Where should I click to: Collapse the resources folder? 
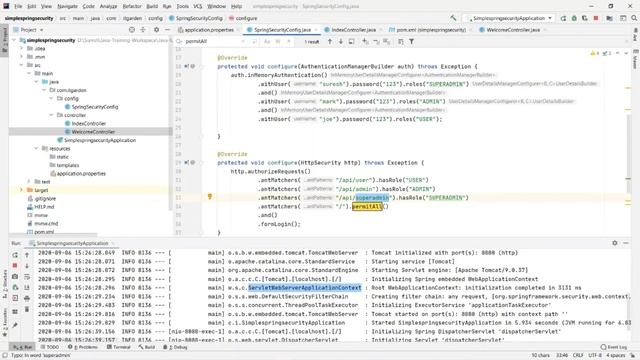click(x=36, y=148)
